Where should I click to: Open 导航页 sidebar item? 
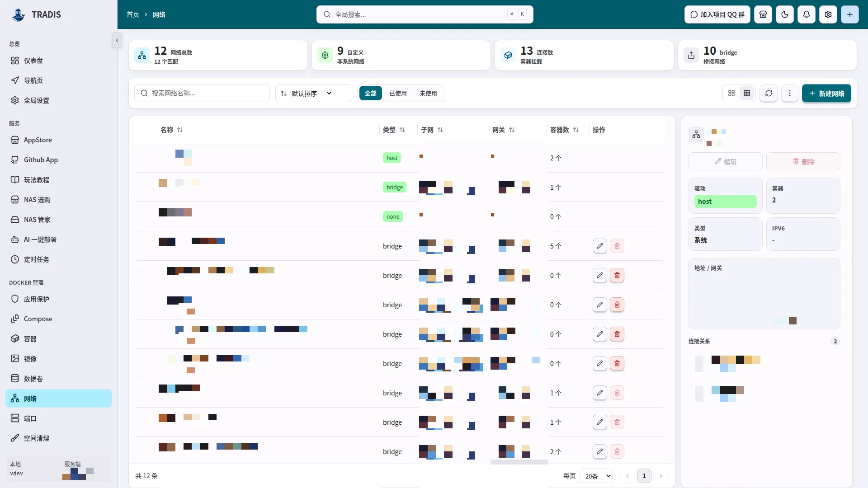tap(59, 80)
